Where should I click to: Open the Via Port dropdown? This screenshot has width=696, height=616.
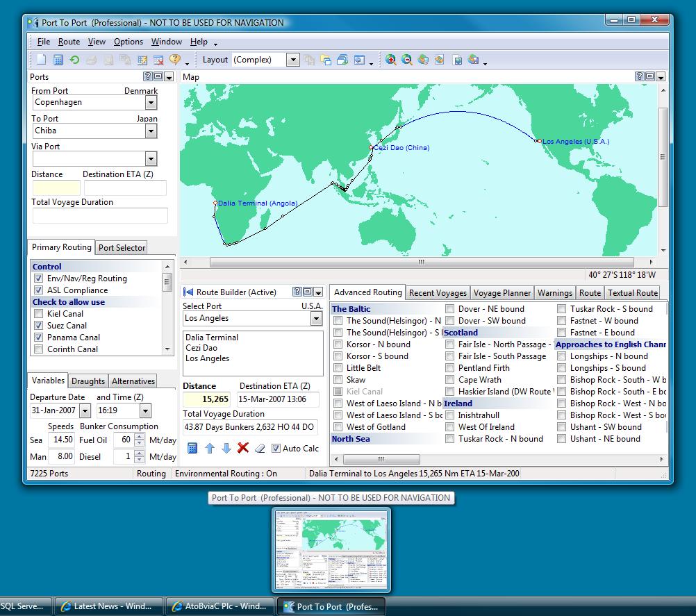click(x=151, y=158)
